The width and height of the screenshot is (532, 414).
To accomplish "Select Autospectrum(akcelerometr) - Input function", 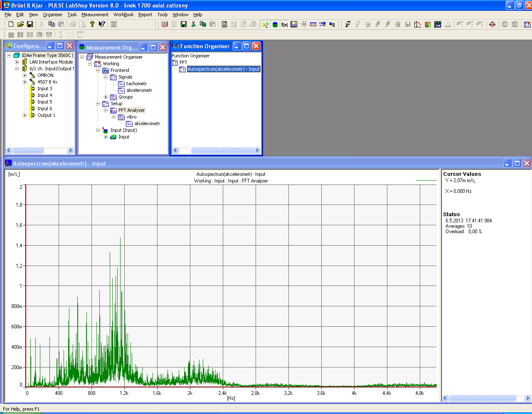I will pyautogui.click(x=224, y=69).
